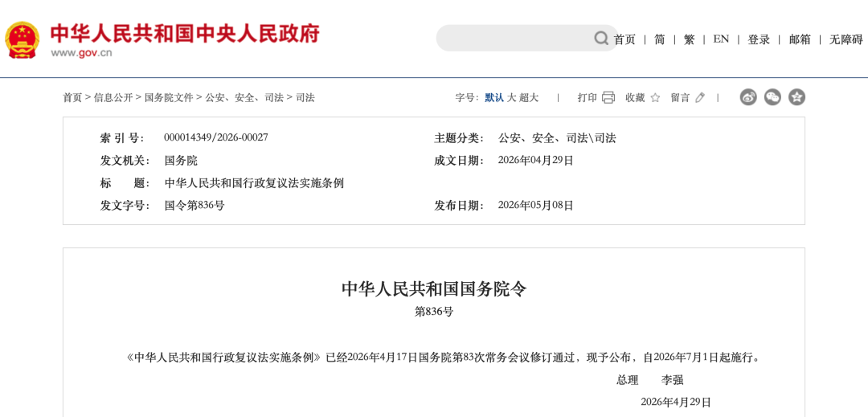Open 公安、安全、司法 breadcrumb link

[x=244, y=98]
